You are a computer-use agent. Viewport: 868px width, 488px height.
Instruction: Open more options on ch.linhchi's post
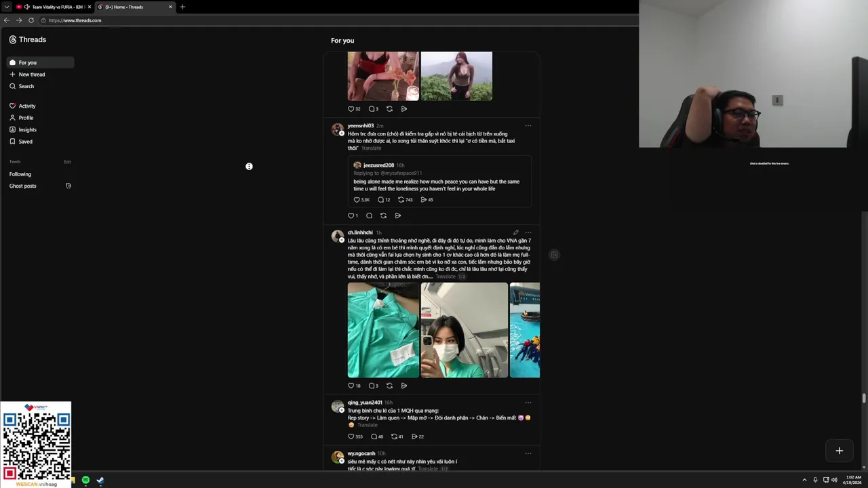(x=528, y=232)
